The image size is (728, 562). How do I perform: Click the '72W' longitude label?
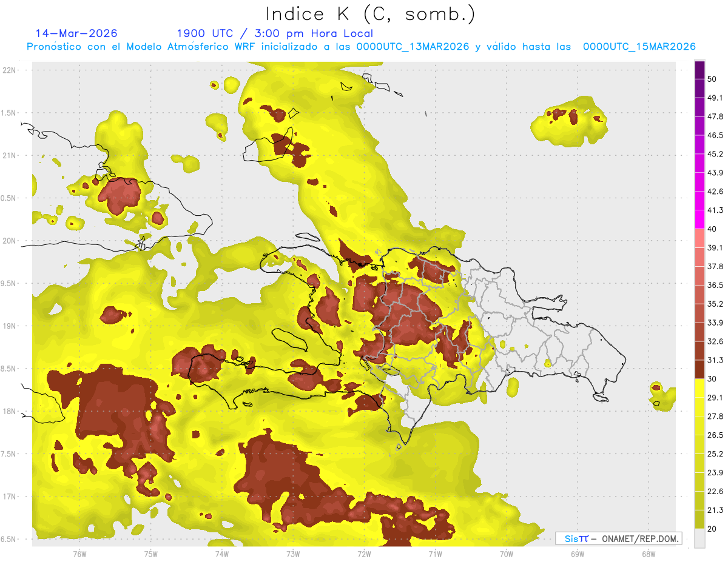pos(364,554)
